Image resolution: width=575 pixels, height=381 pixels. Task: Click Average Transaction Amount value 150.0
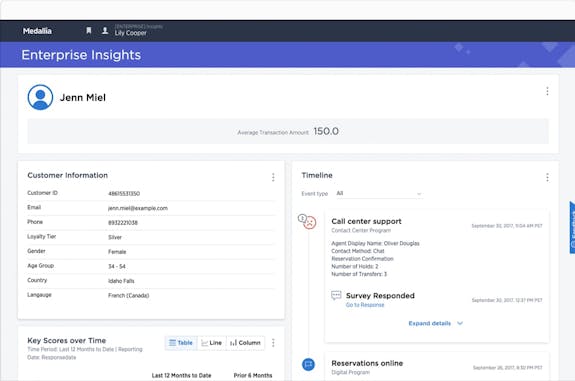(x=326, y=131)
